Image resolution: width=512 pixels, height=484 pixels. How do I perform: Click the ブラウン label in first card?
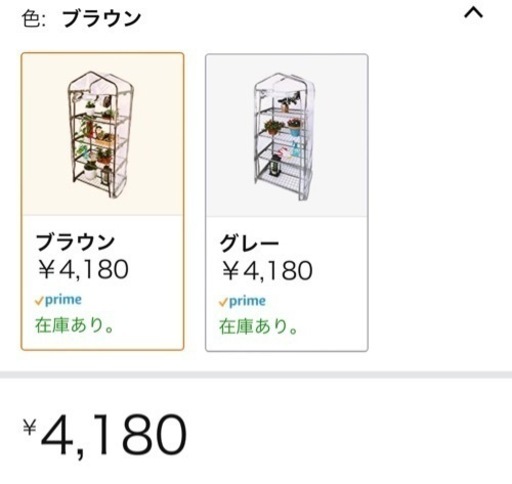[x=75, y=242]
